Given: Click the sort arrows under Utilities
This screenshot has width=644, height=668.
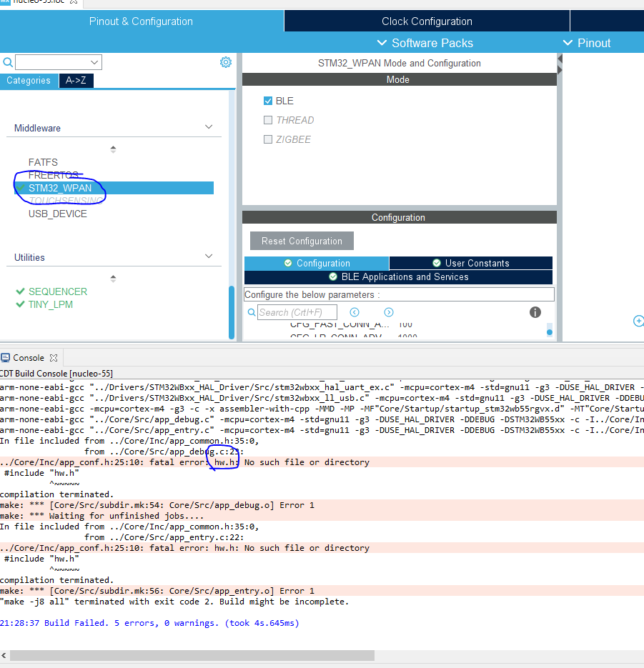Looking at the screenshot, I should (x=113, y=279).
